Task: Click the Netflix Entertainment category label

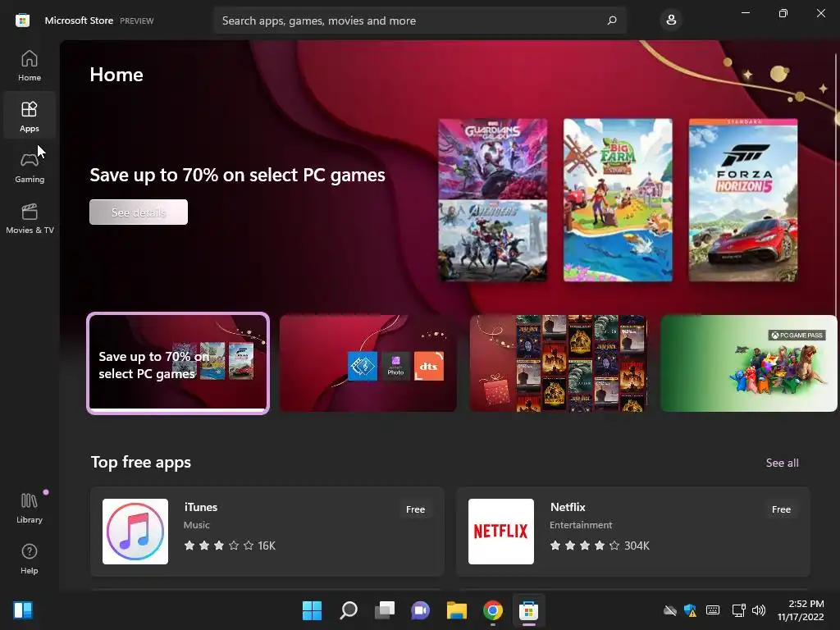Action: click(x=581, y=525)
